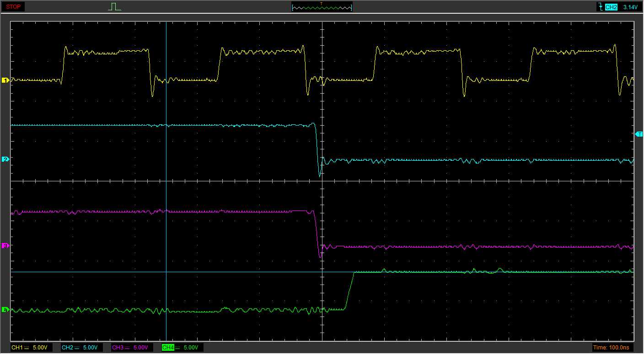
Task: Click the Time: 100.0ns timebase readout
Action: pyautogui.click(x=612, y=348)
